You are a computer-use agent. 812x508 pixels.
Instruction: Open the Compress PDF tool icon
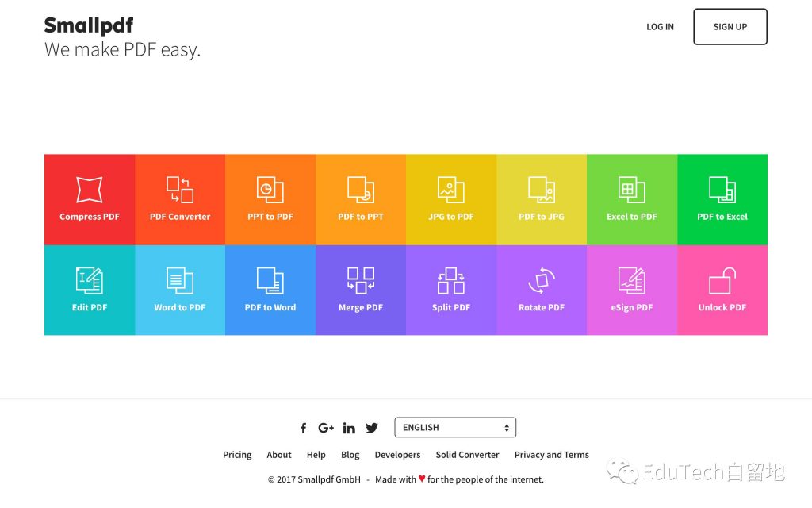[89, 190]
